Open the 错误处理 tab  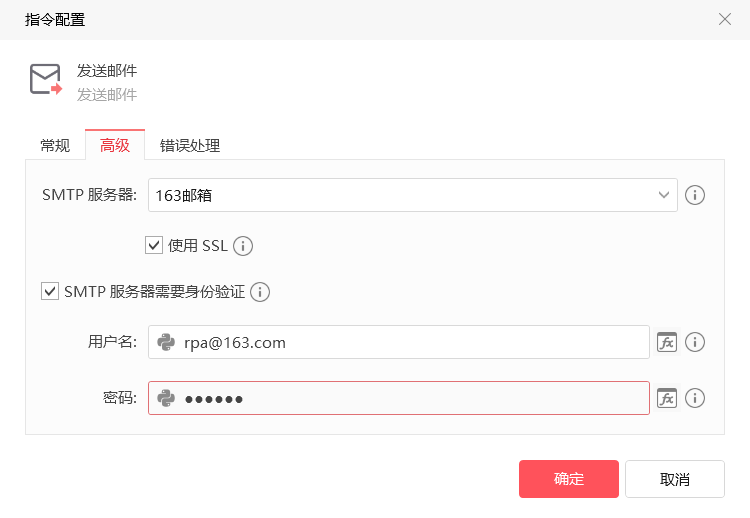190,145
